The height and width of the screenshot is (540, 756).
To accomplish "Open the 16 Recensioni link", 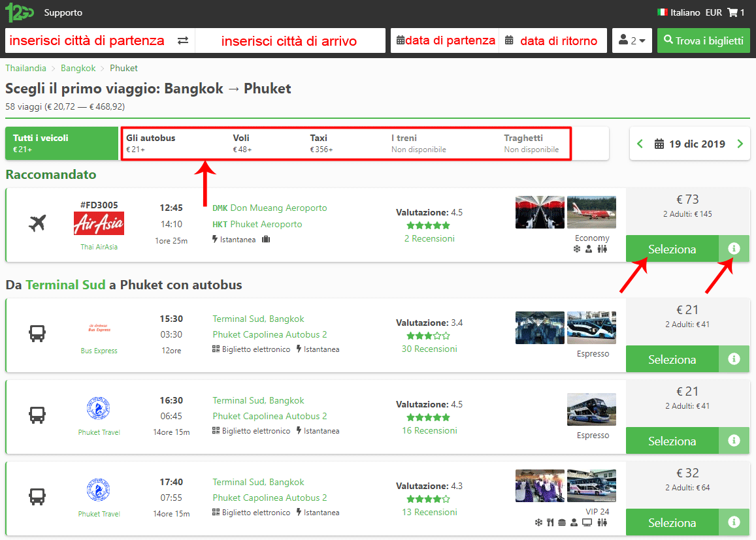I will click(429, 430).
